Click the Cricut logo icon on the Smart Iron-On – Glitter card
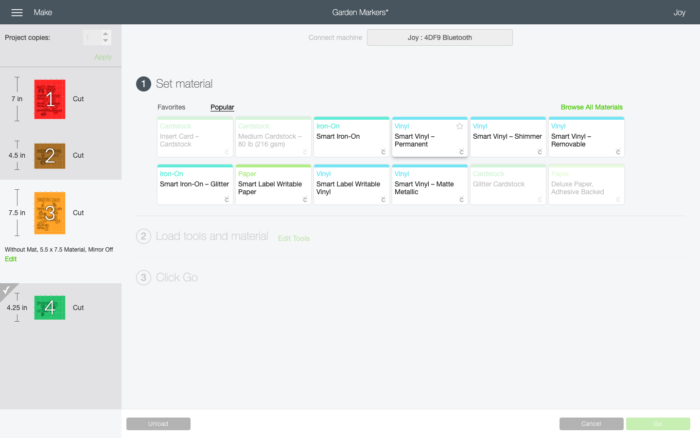Image resolution: width=700 pixels, height=438 pixels. point(226,200)
